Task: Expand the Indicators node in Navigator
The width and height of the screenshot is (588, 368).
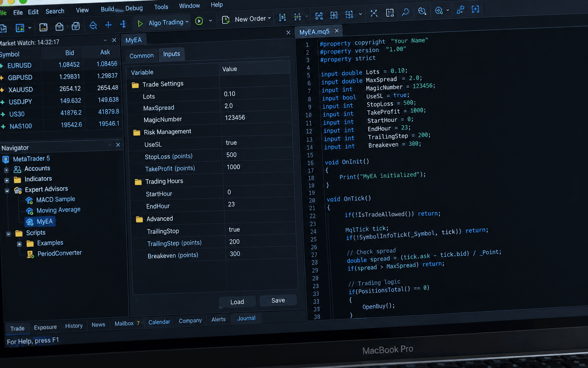Action: (x=7, y=181)
